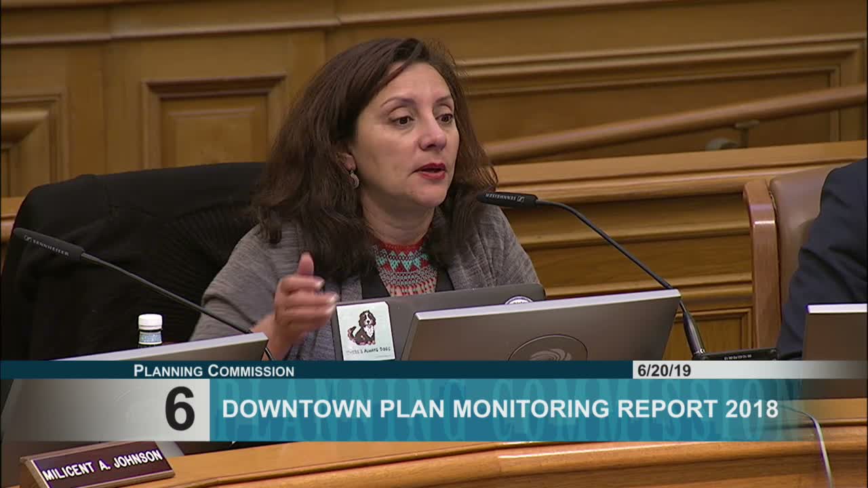Click the Planning Commission header label
Viewport: 868px width, 488px height.
click(x=214, y=371)
